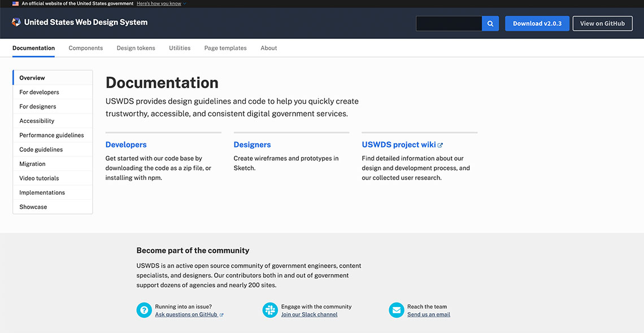
Task: Open the Components tab
Action: 86,48
